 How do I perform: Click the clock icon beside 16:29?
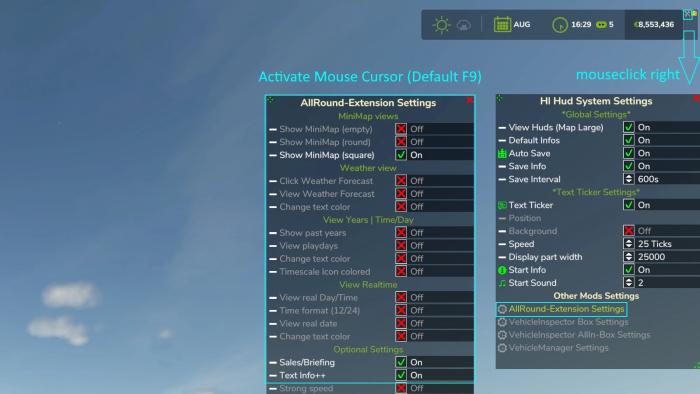(x=560, y=25)
